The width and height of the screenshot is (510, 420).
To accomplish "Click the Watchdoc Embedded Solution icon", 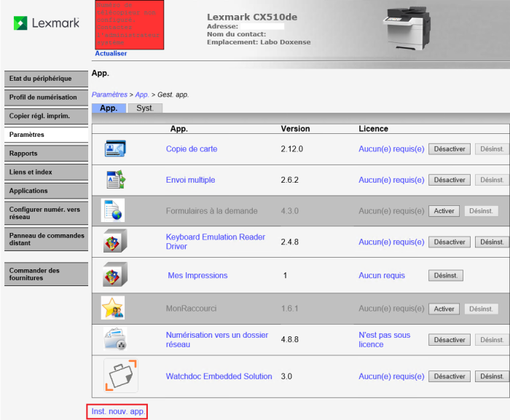I will click(121, 376).
